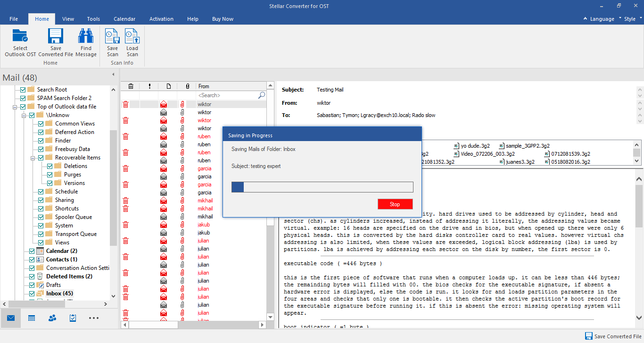Collapse Recoverable Items tree node

point(33,158)
